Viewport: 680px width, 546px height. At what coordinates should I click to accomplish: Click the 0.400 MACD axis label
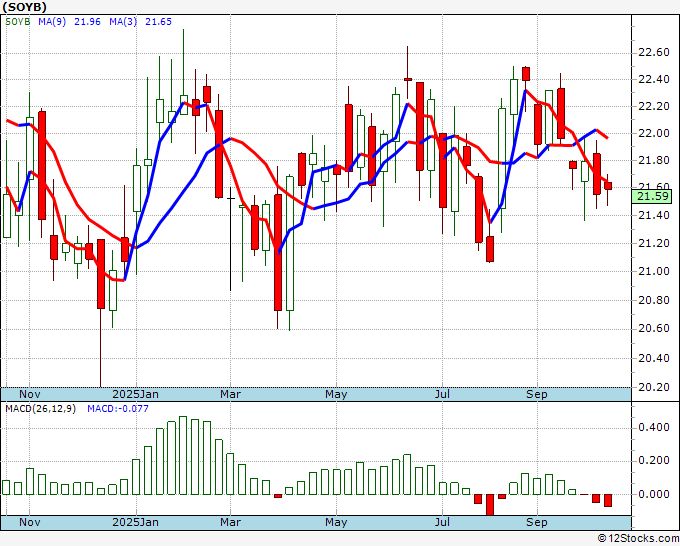[653, 427]
